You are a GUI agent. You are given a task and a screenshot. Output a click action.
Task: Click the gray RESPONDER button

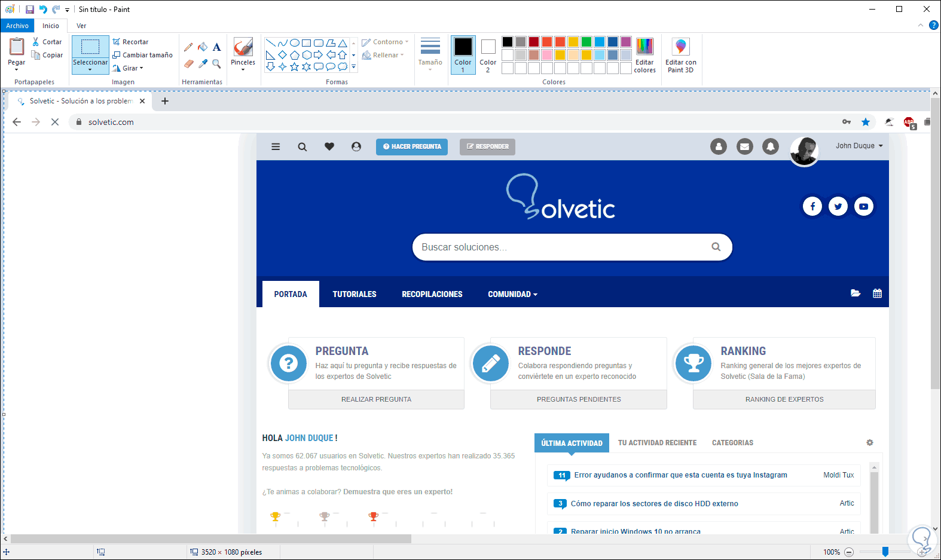(x=487, y=146)
